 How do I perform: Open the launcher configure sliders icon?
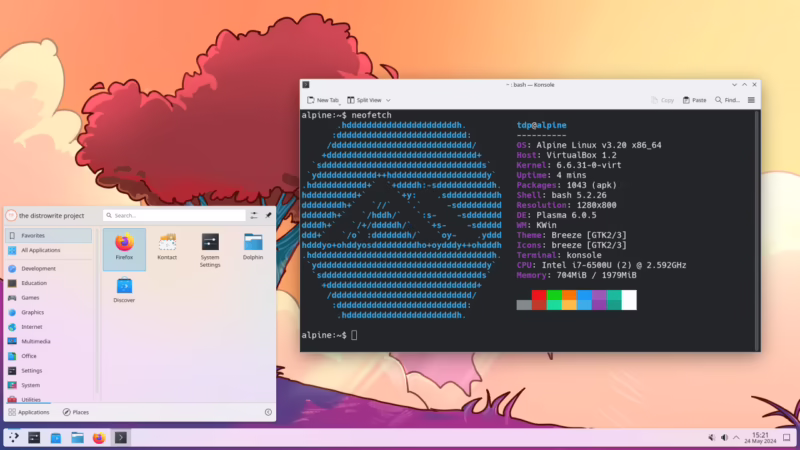click(254, 215)
